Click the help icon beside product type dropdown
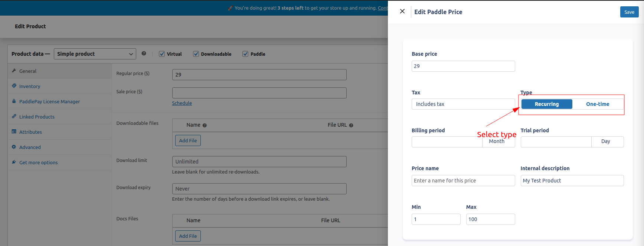Screen dimensions: 644x246 tap(144, 54)
